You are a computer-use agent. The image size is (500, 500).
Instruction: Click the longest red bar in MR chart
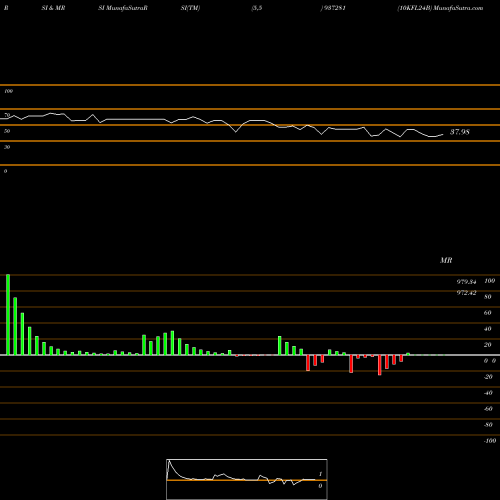pos(380,365)
